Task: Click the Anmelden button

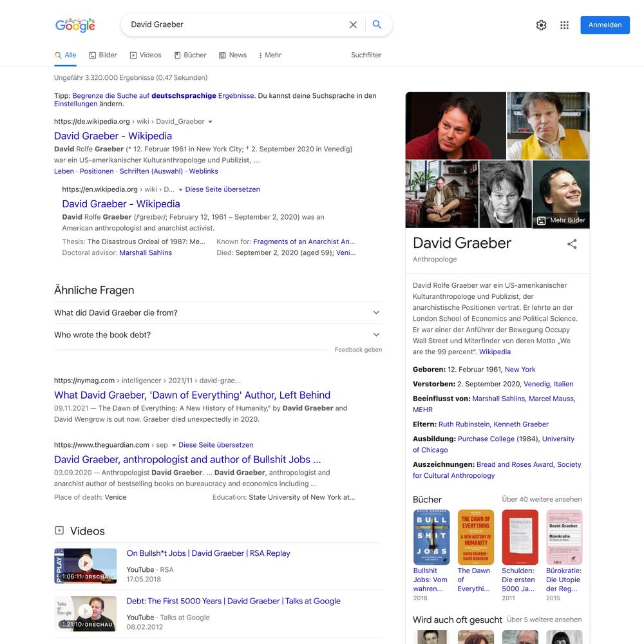Action: [605, 25]
